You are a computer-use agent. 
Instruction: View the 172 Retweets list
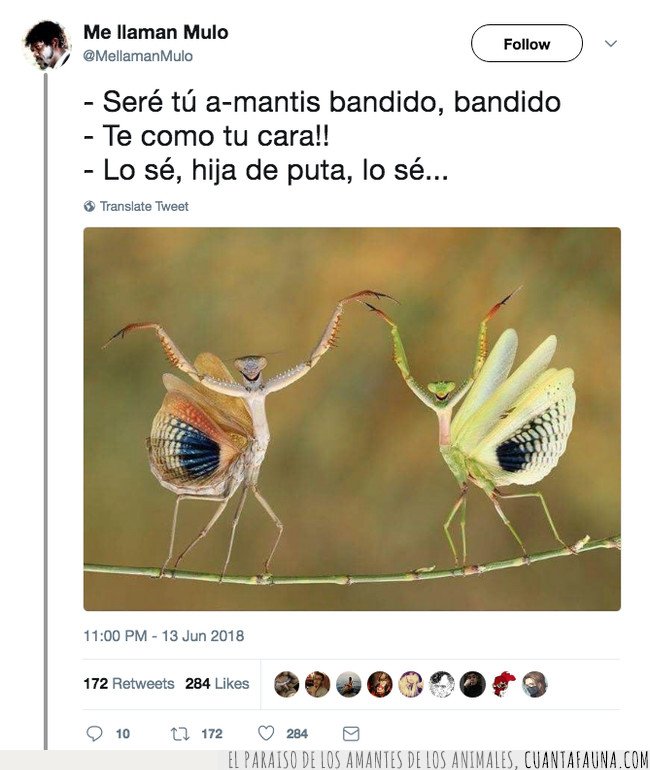(x=129, y=684)
